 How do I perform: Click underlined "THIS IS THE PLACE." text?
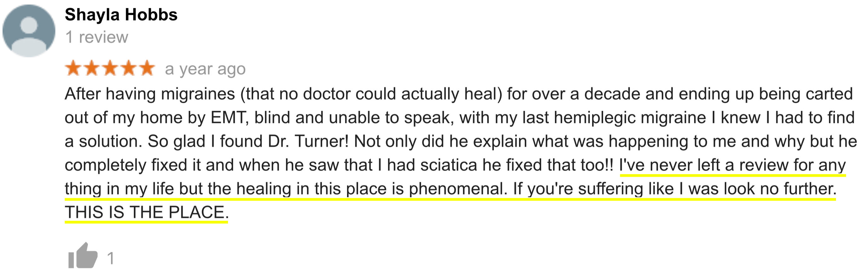point(146,212)
